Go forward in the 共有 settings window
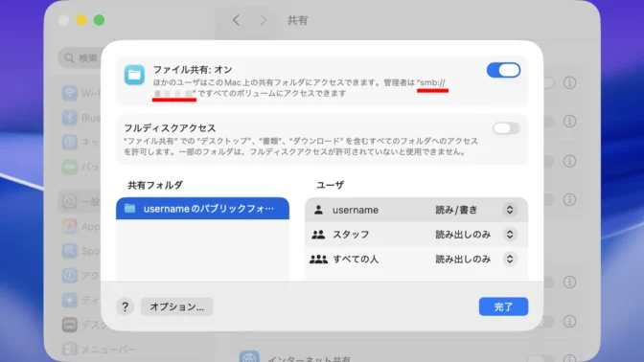This screenshot has width=644, height=362. point(264,20)
